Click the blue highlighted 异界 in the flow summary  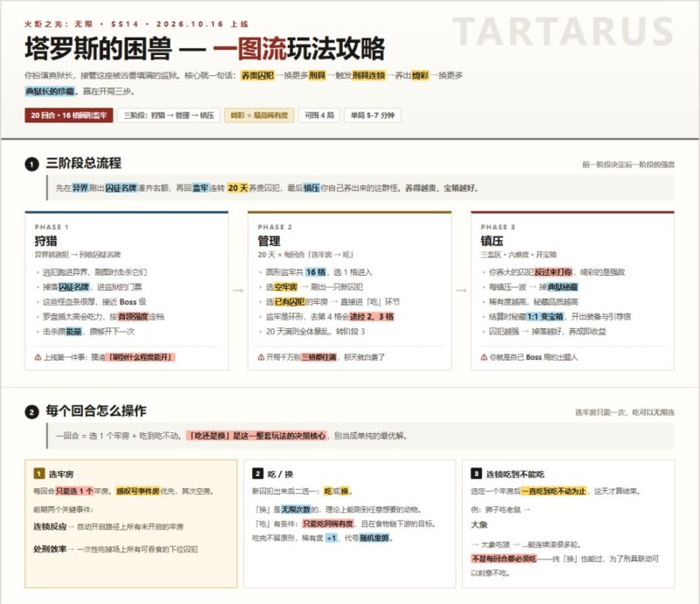click(80, 188)
